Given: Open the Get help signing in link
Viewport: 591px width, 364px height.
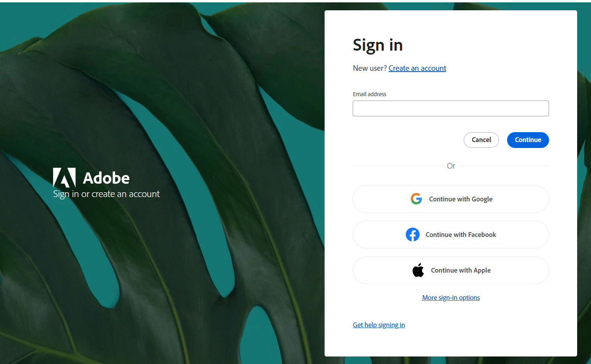Looking at the screenshot, I should point(379,325).
